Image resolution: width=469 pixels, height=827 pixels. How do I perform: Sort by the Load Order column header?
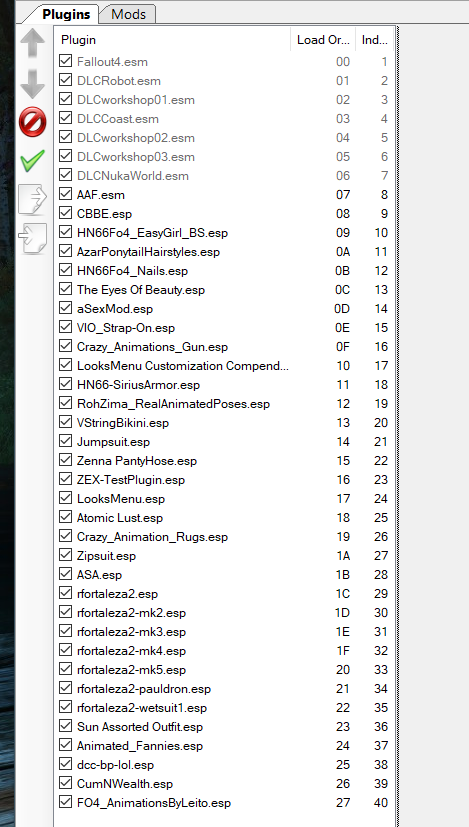323,40
